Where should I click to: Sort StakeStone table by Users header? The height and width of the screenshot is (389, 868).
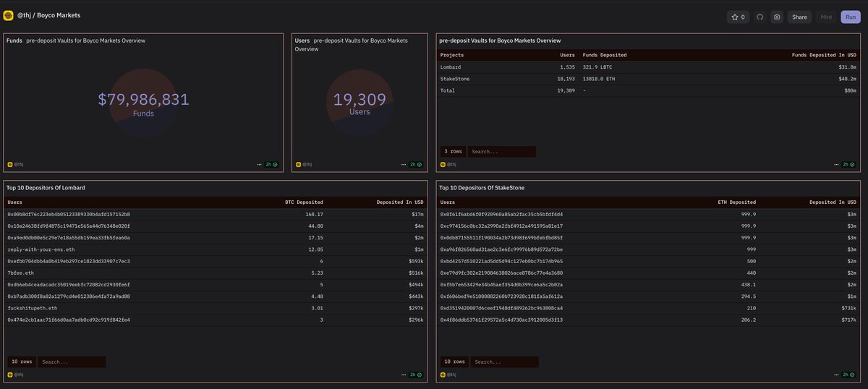click(x=448, y=202)
